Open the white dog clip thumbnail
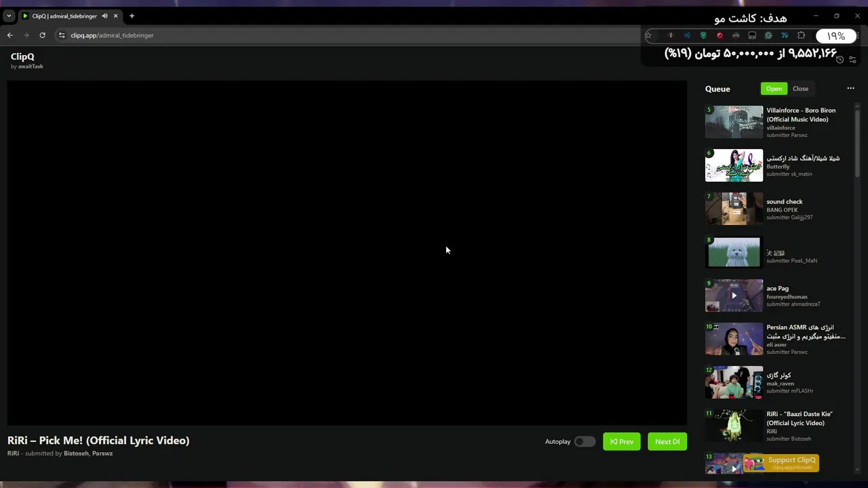Image resolution: width=868 pixels, height=488 pixels. click(734, 252)
